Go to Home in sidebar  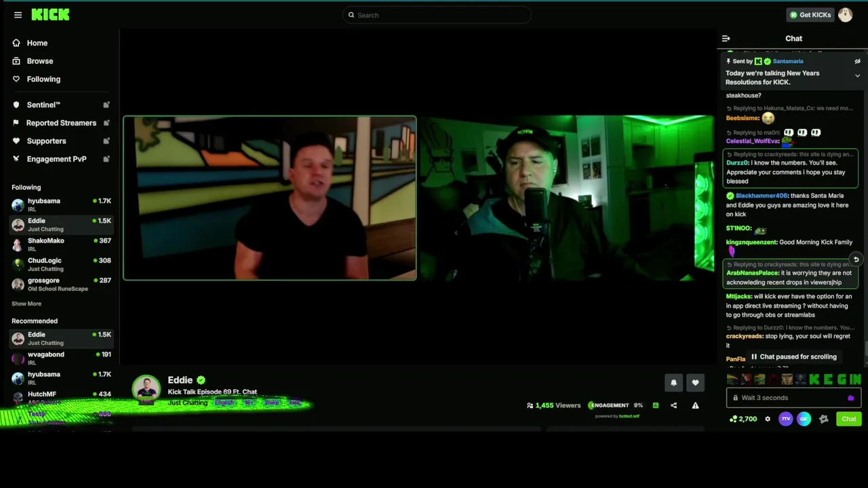[x=37, y=43]
